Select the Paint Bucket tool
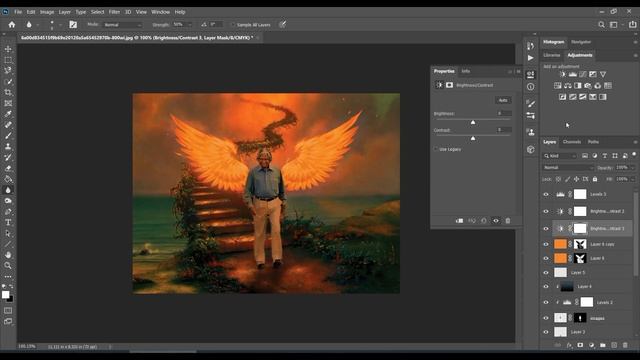640x360 pixels. tap(8, 179)
